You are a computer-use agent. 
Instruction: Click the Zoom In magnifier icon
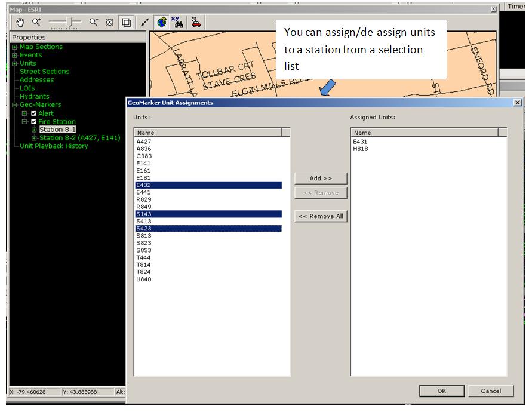tap(36, 22)
